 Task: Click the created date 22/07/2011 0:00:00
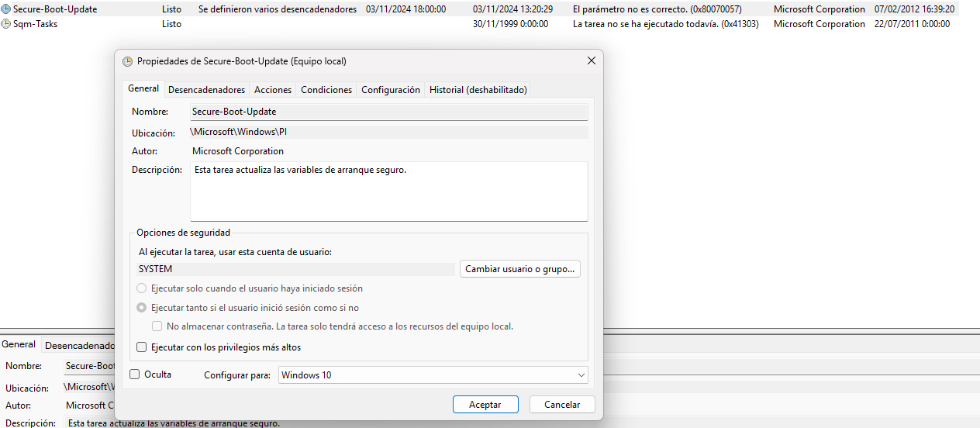[912, 24]
